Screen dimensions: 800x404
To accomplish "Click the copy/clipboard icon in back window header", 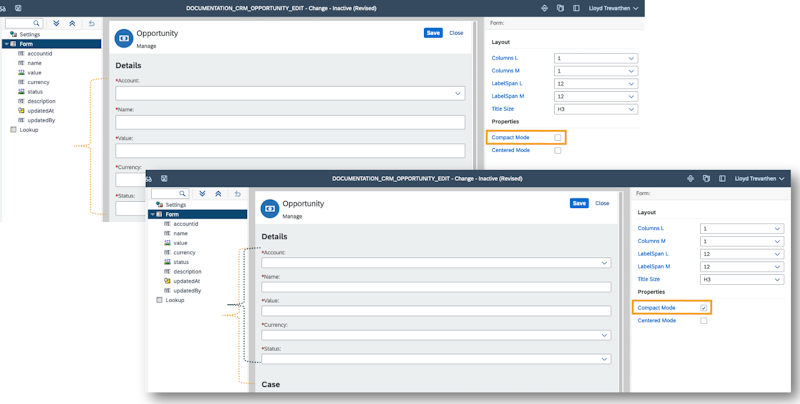I will (x=560, y=8).
